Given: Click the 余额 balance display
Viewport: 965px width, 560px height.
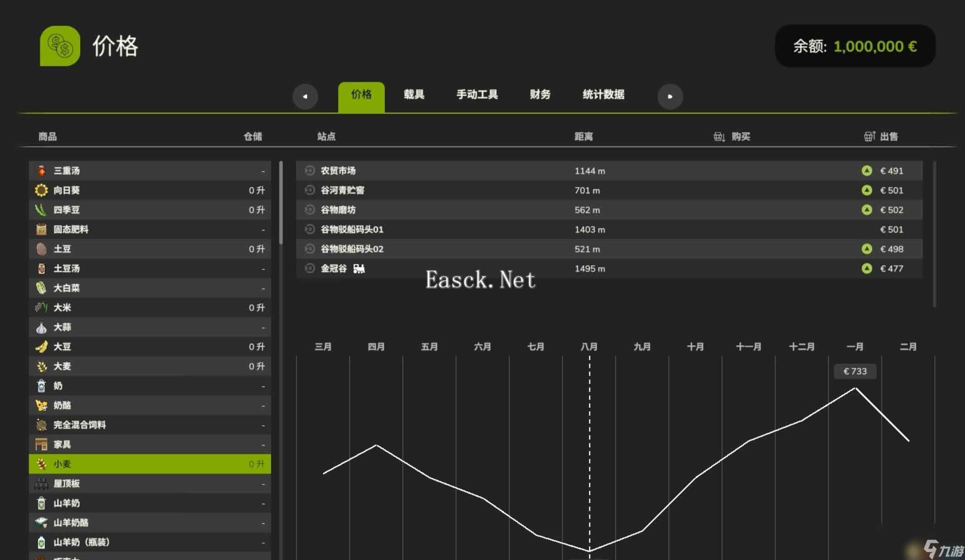Looking at the screenshot, I should pos(855,46).
